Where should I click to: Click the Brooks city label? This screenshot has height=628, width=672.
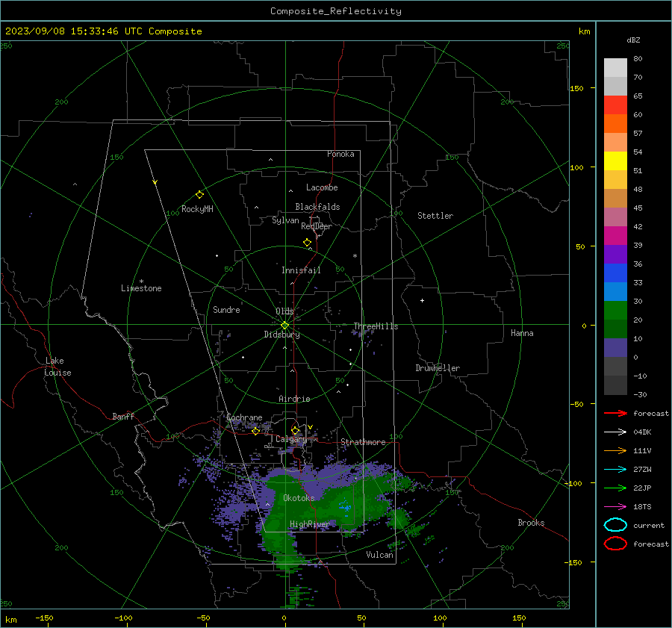click(x=531, y=523)
